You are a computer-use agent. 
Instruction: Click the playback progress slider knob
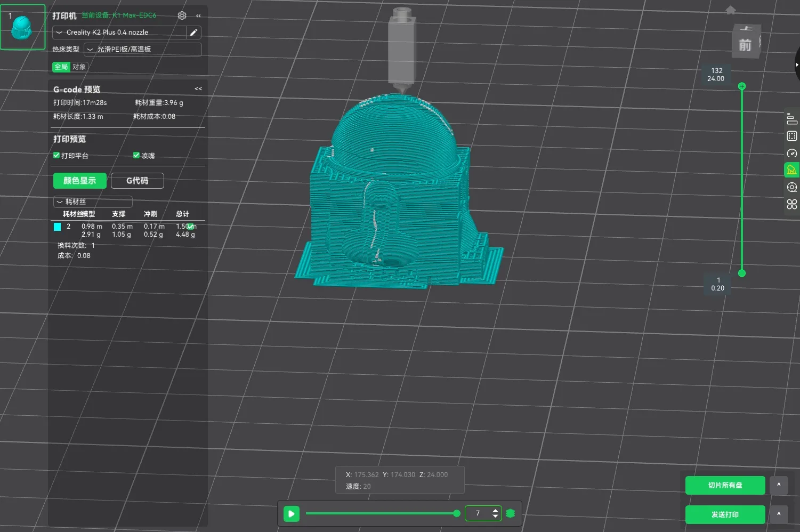pos(457,513)
